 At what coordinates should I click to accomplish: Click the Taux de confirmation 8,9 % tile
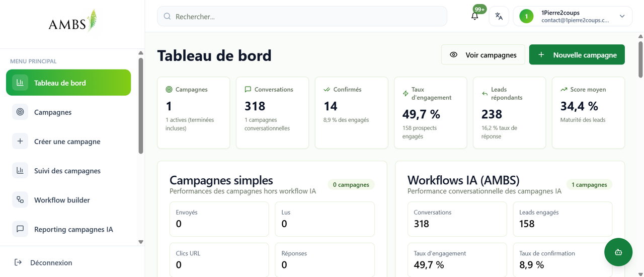tap(562, 259)
